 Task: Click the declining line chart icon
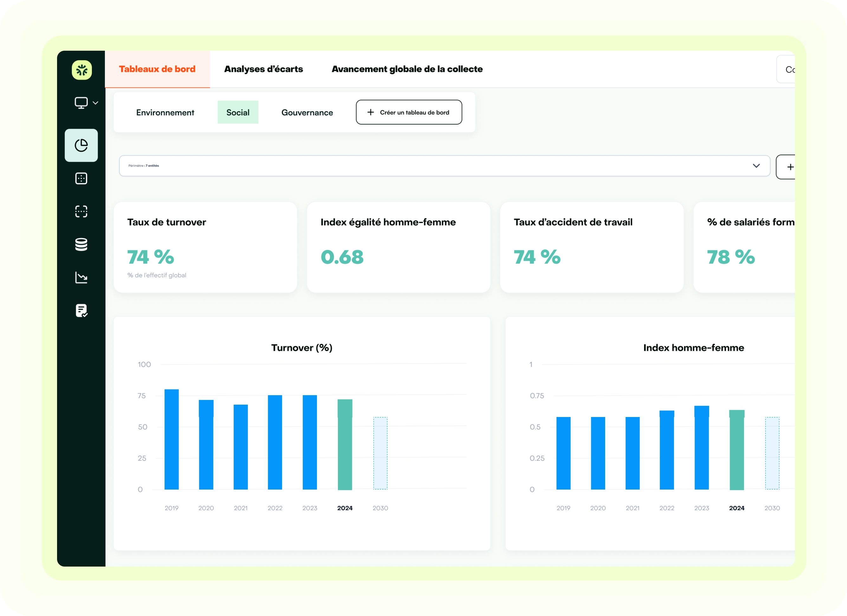click(x=81, y=277)
